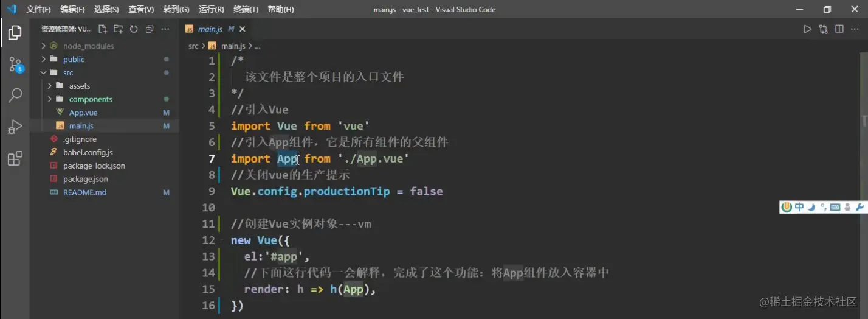The width and height of the screenshot is (868, 319).
Task: Collapse all folders in explorer
Action: pos(150,29)
